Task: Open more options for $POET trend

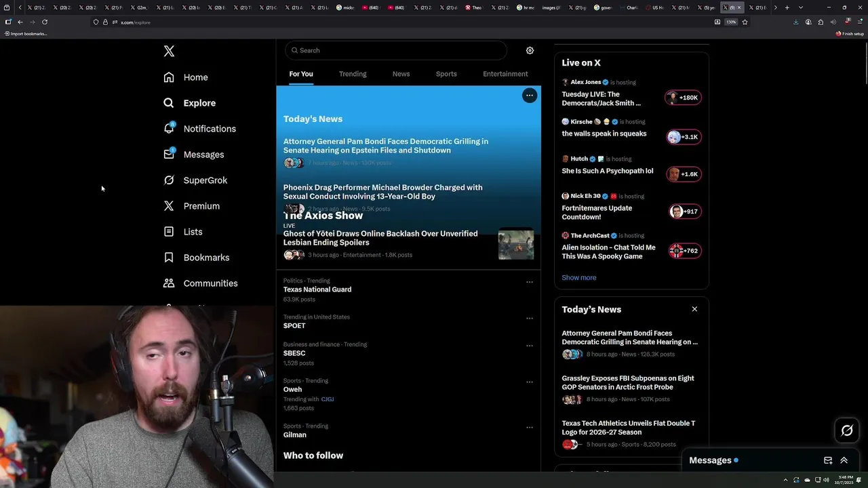Action: (530, 318)
